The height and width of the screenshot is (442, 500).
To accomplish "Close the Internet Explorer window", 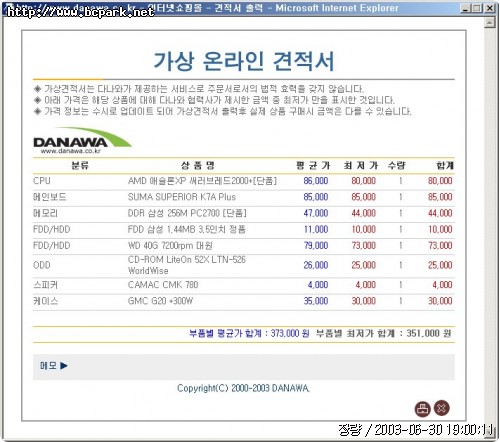I will click(489, 8).
